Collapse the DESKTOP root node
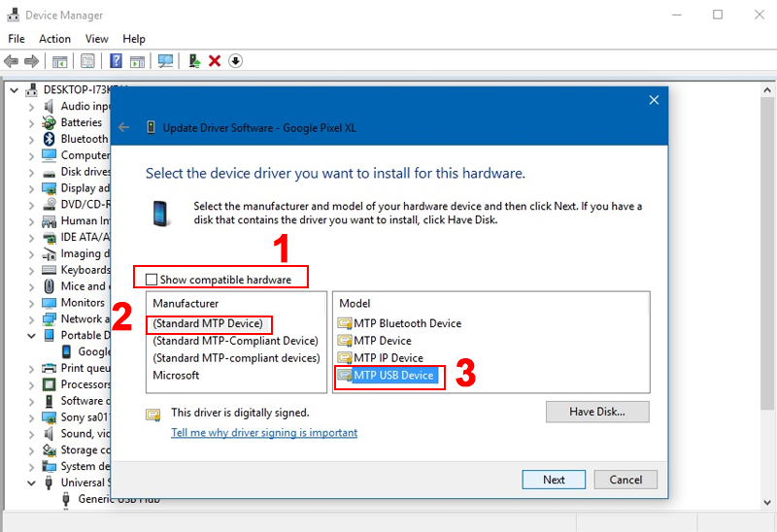 point(15,90)
